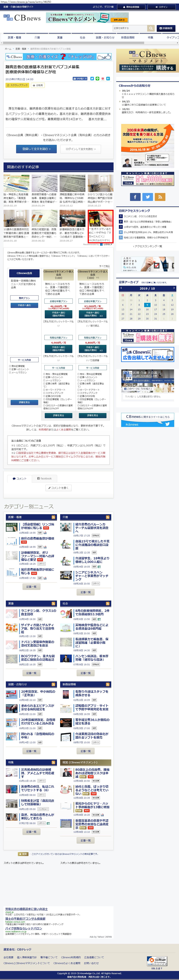Open RSS feed icon for 薬事 category
The image size is (179, 980).
point(53,604)
